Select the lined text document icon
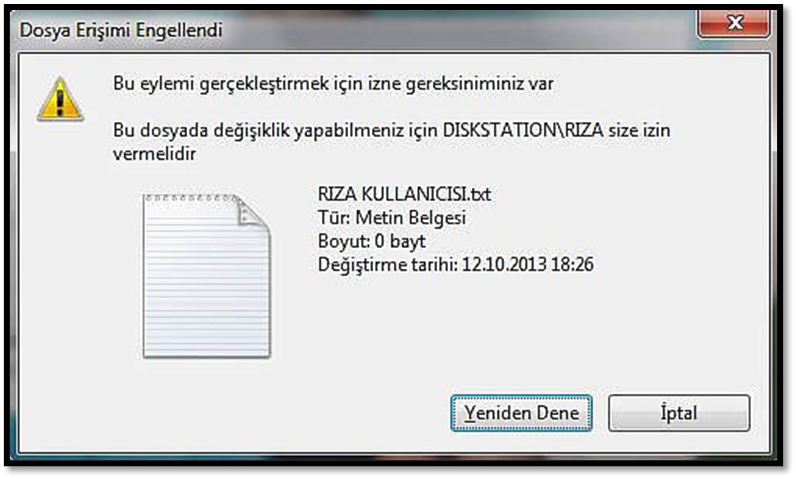The width and height of the screenshot is (796, 479). [x=207, y=276]
